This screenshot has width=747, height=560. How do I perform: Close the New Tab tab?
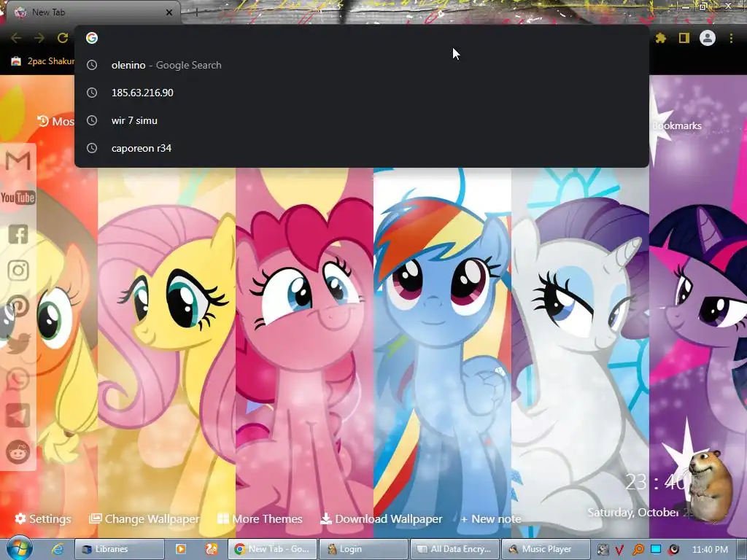(169, 12)
